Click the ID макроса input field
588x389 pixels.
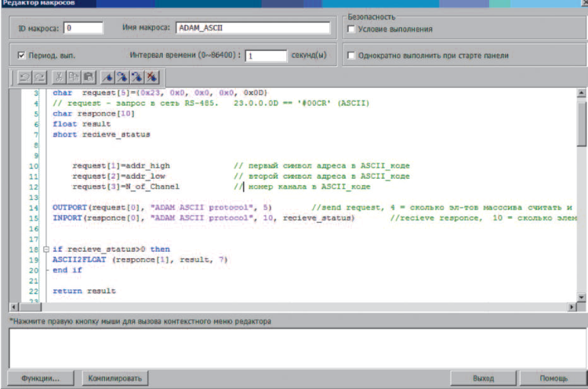pos(83,27)
